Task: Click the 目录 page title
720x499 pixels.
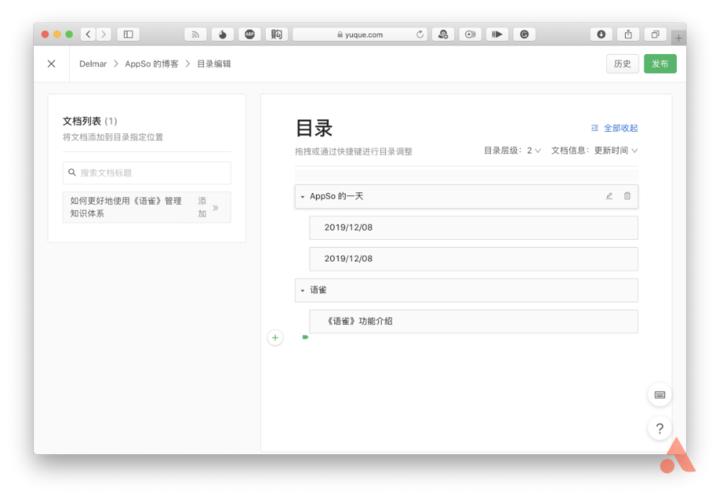Action: click(x=314, y=128)
